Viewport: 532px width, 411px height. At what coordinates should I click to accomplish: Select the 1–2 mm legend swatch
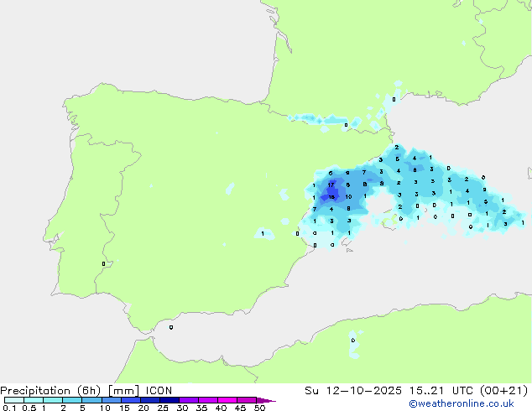point(53,400)
